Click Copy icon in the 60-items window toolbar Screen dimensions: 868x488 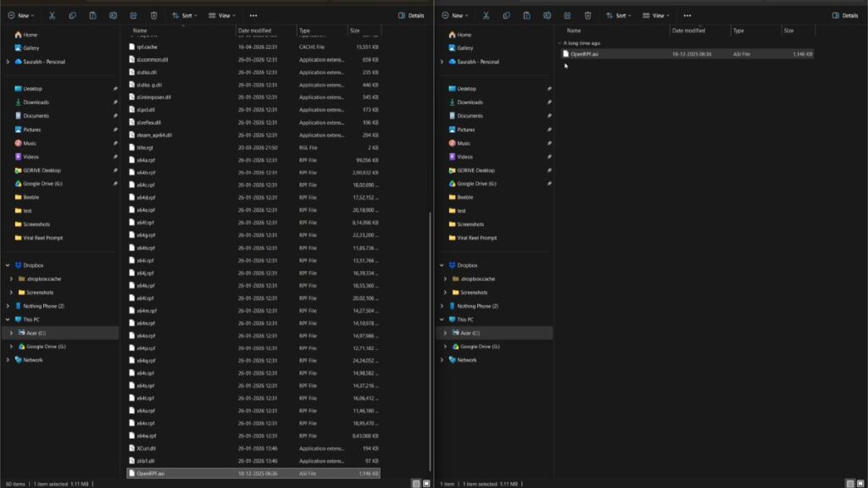[73, 15]
